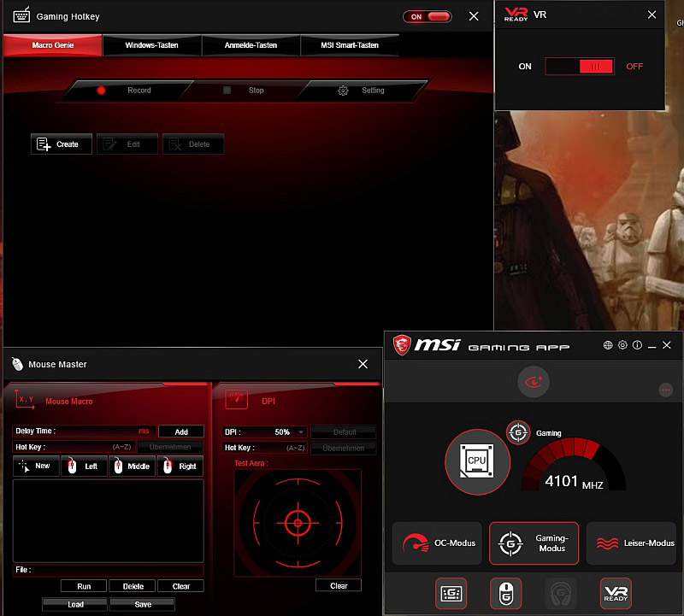Load a mouse macro file
684x616 pixels.
pos(75,604)
